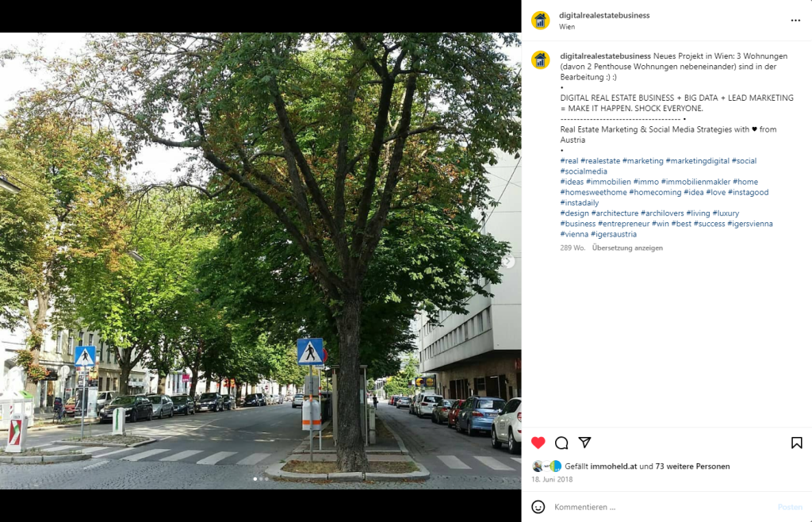This screenshot has height=522, width=812.
Task: Open the #realestate hashtag
Action: click(600, 161)
